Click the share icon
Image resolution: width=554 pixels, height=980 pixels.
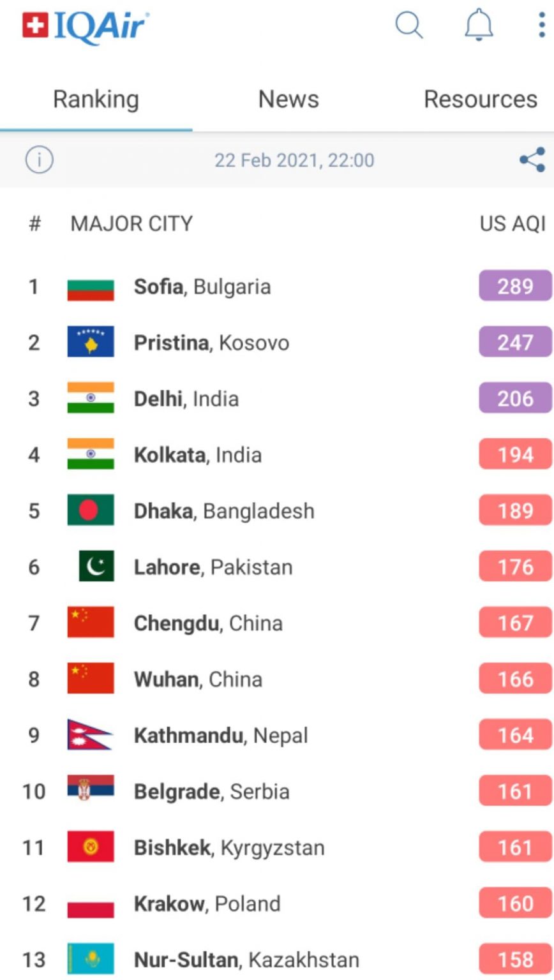[532, 160]
